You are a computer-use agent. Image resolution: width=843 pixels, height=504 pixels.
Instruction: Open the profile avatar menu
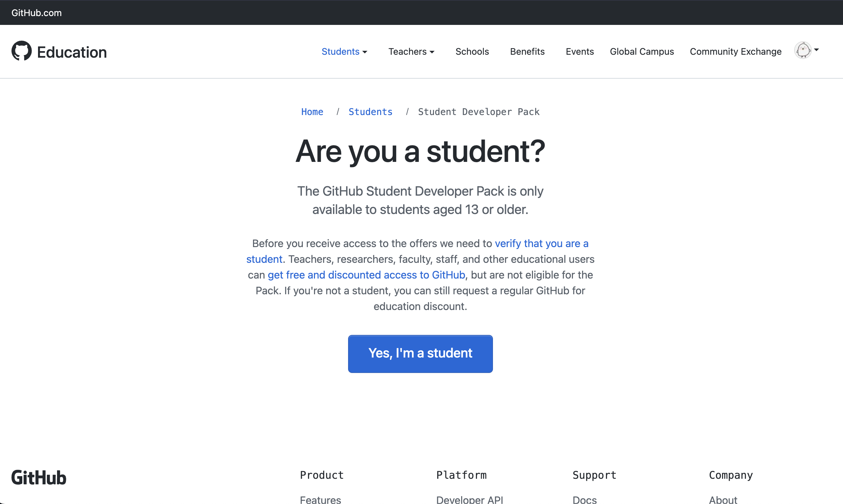pos(803,50)
